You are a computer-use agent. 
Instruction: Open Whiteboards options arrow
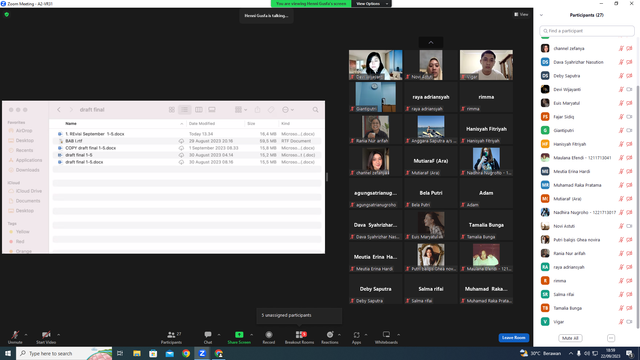click(x=398, y=335)
